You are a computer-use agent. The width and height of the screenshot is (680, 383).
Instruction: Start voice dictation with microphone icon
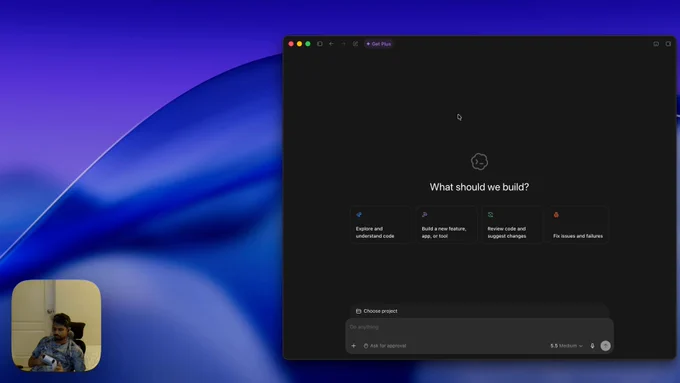(x=592, y=346)
